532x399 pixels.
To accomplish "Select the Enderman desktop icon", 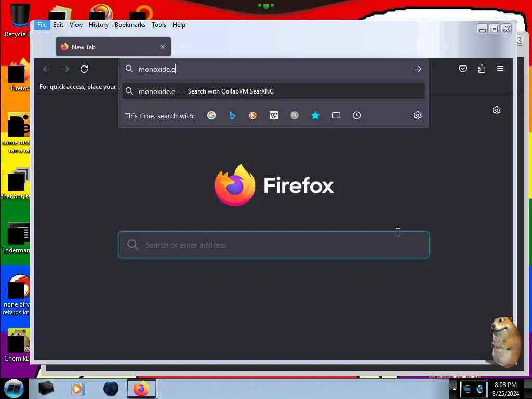I will [x=17, y=238].
